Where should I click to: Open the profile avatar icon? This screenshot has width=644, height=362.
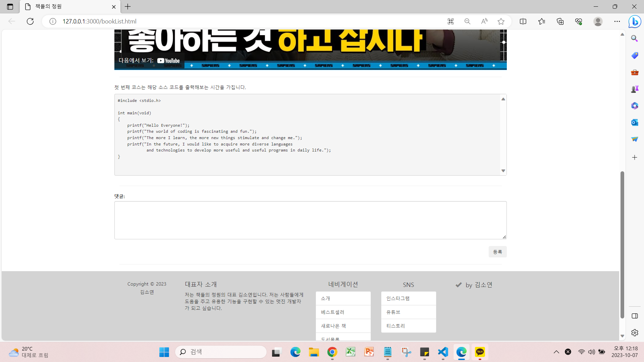coord(598,21)
